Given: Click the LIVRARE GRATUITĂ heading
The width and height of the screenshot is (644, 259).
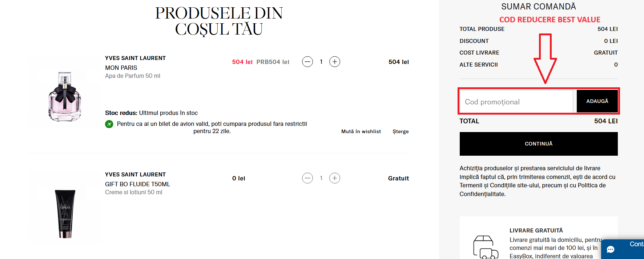Looking at the screenshot, I should tap(536, 231).
